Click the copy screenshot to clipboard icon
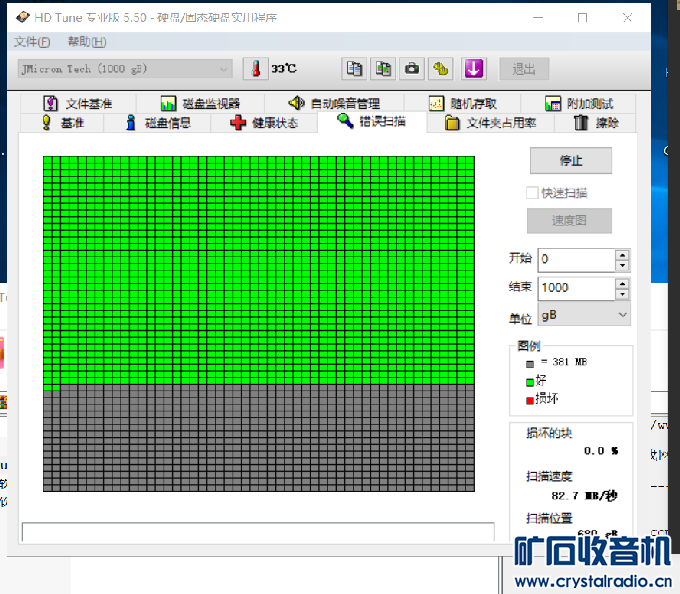Screen dimensions: 680x594 383,69
